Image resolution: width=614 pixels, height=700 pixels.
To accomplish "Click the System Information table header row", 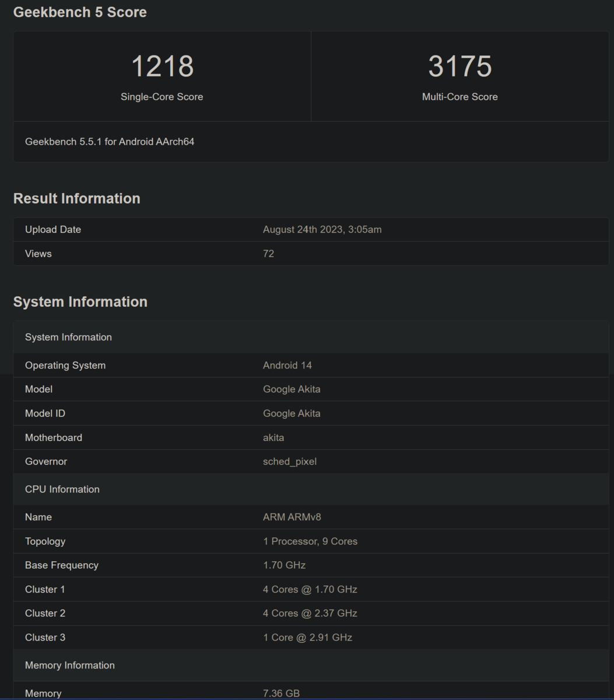I will (x=311, y=337).
